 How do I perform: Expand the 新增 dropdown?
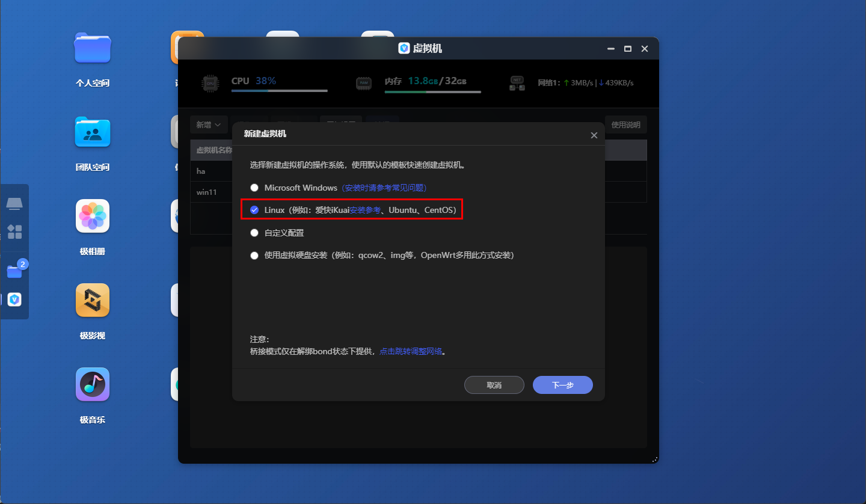pyautogui.click(x=209, y=125)
